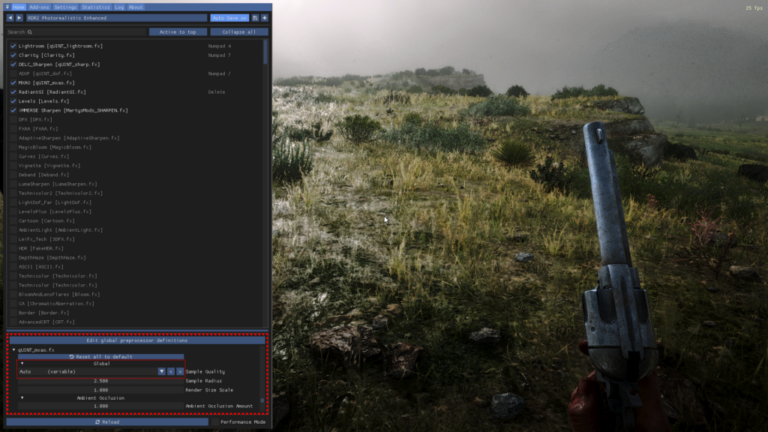The image size is (768, 432).
Task: Open the Settings tab
Action: 65,7
